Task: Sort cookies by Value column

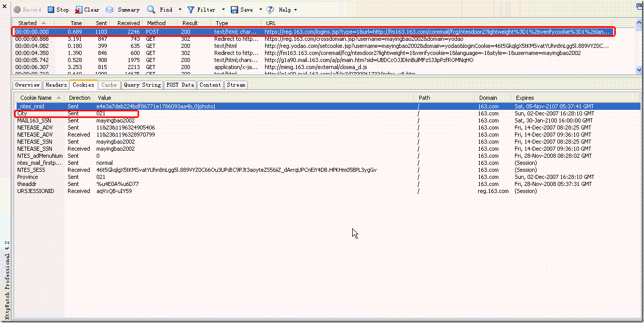Action: 254,98
